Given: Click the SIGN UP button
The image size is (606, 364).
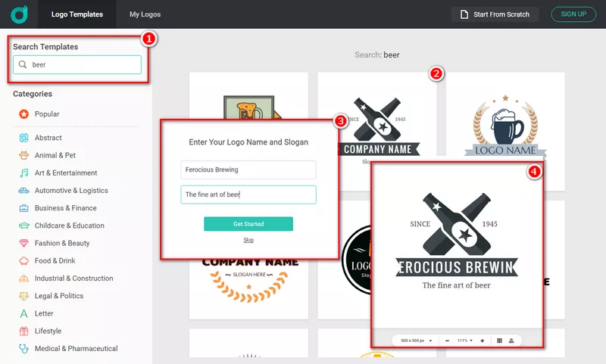Looking at the screenshot, I should 573,14.
